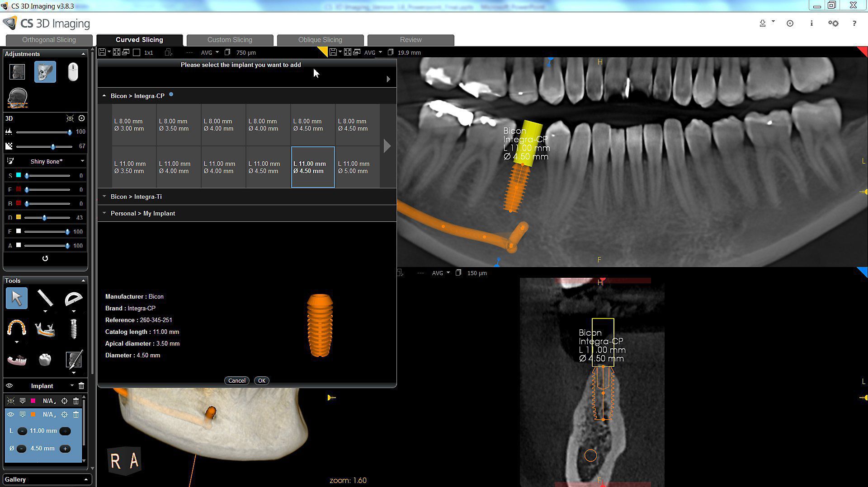This screenshot has width=868, height=487.
Task: Cancel the implant selection dialog
Action: tap(236, 380)
